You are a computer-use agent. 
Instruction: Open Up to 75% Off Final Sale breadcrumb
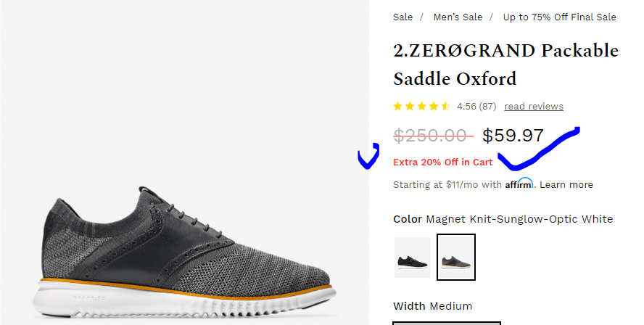pyautogui.click(x=559, y=17)
